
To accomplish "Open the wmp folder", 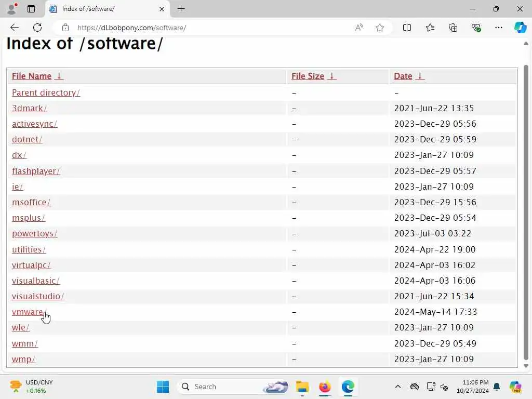I will pos(24,359).
